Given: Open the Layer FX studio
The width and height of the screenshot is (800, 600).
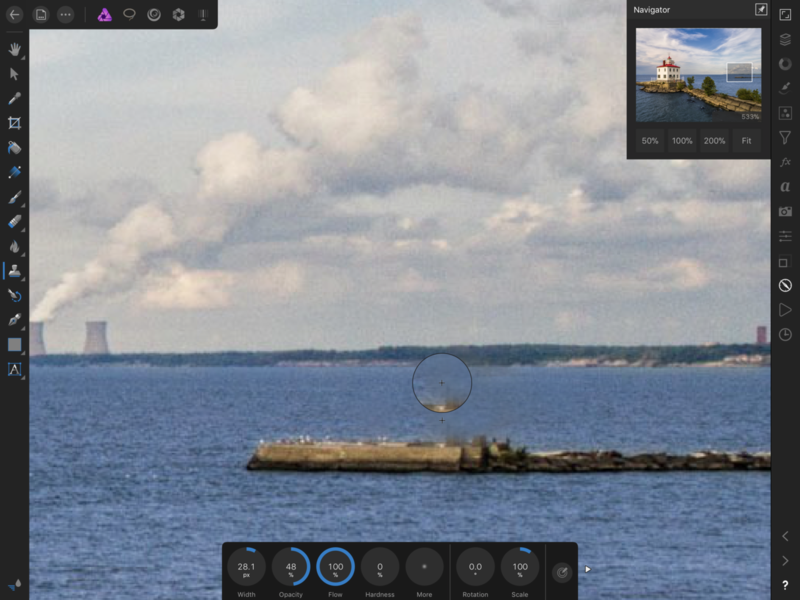Looking at the screenshot, I should point(785,162).
